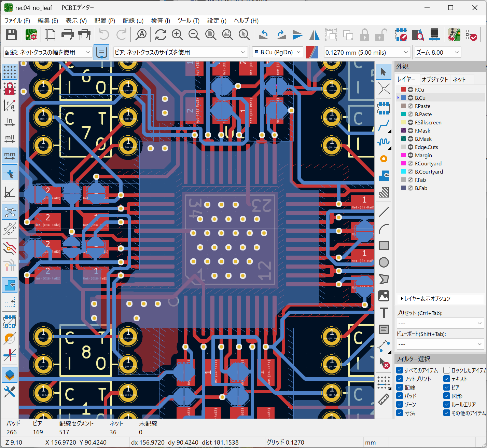Click the Find text icon
Viewport: 487px width, 448px height.
(x=141, y=35)
